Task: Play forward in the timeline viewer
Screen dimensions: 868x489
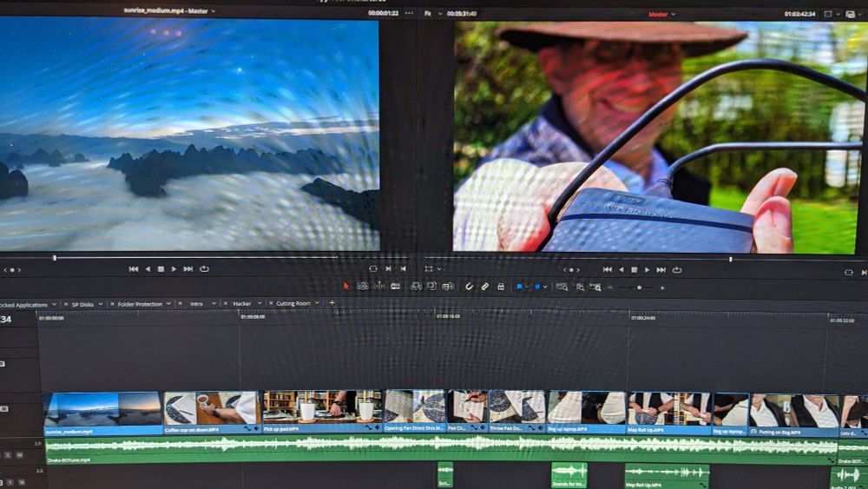Action: pyautogui.click(x=648, y=270)
